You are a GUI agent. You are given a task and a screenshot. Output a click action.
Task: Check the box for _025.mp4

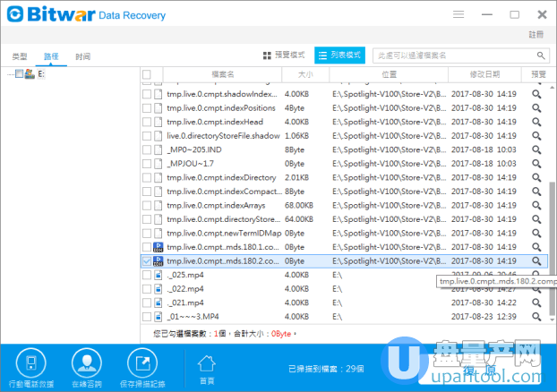click(148, 275)
